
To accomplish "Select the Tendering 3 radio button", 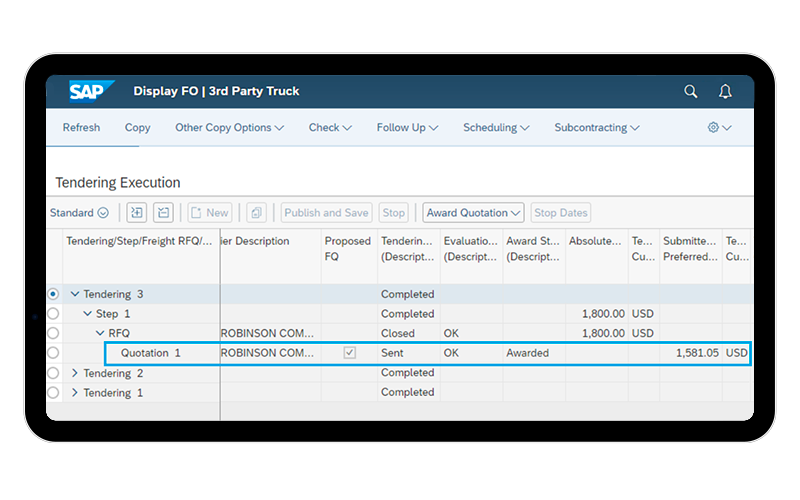I will 53,294.
